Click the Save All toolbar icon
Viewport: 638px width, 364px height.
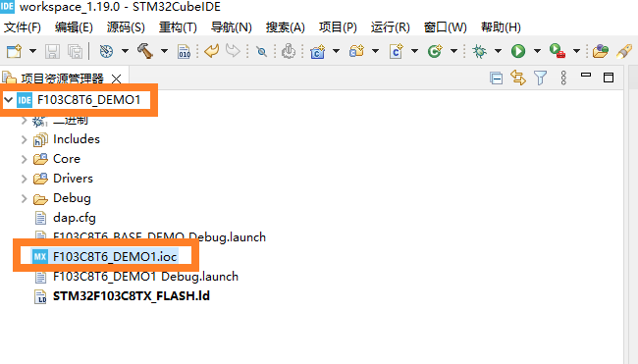(x=76, y=51)
